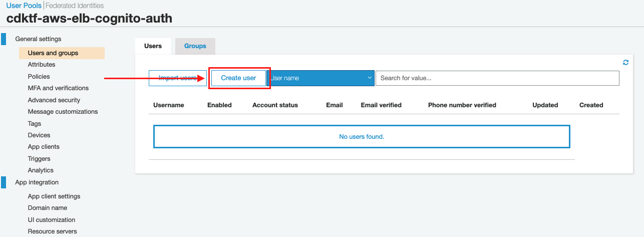Select Users and groups in sidebar

(x=62, y=53)
